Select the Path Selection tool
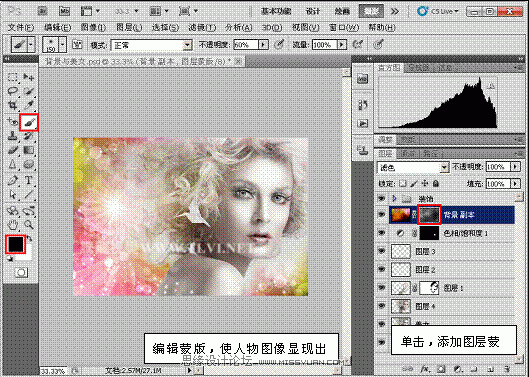This screenshot has height=377, width=529. click(x=13, y=195)
